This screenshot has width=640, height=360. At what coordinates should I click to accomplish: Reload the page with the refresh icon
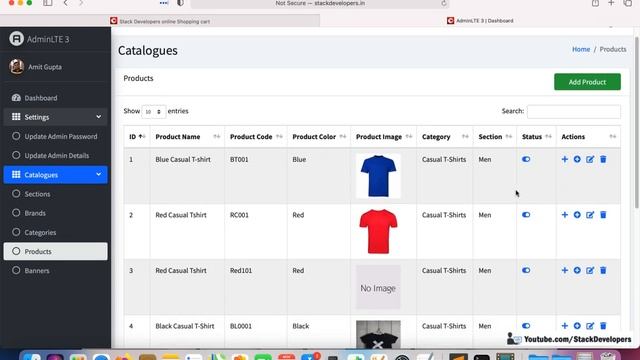click(444, 3)
